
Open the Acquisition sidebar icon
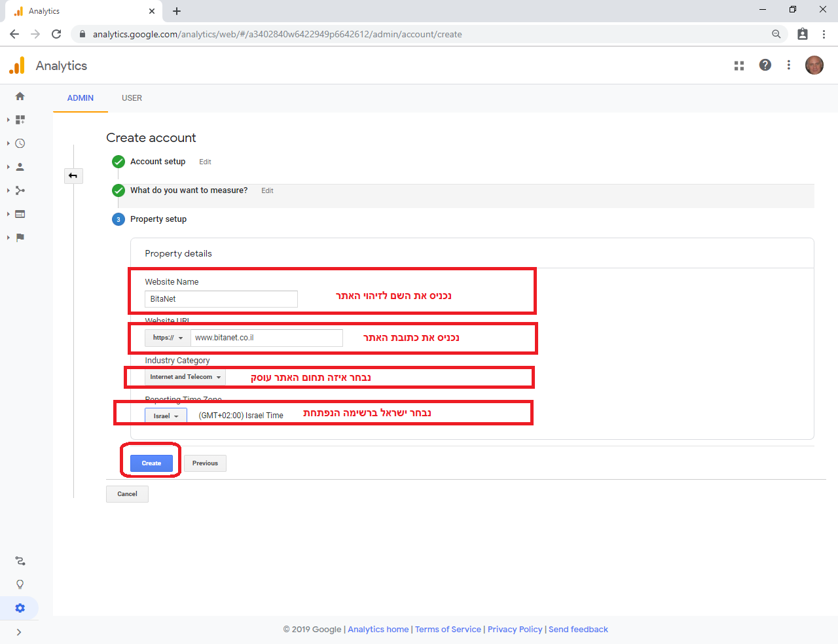pyautogui.click(x=20, y=190)
